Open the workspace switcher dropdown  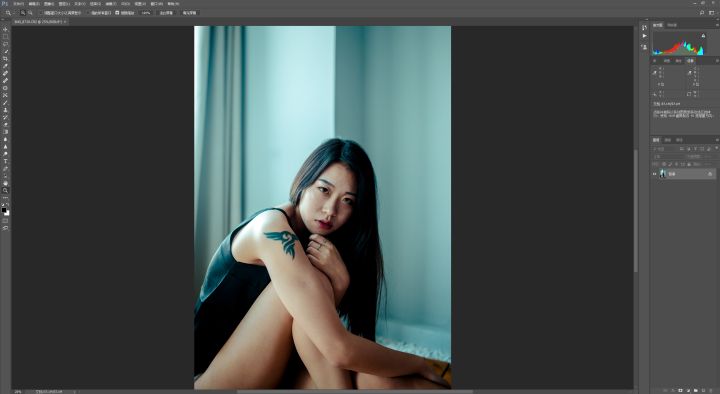(x=712, y=13)
